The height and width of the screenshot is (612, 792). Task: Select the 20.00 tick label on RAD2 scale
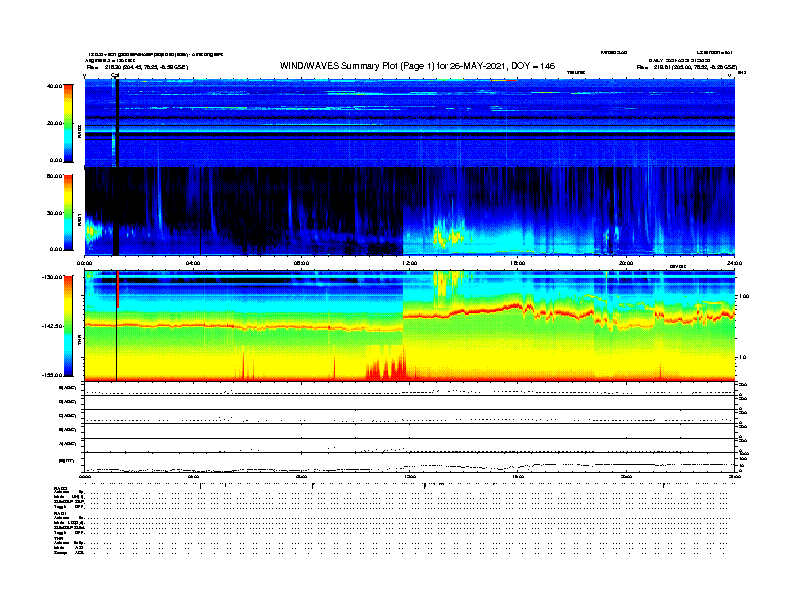tap(55, 123)
